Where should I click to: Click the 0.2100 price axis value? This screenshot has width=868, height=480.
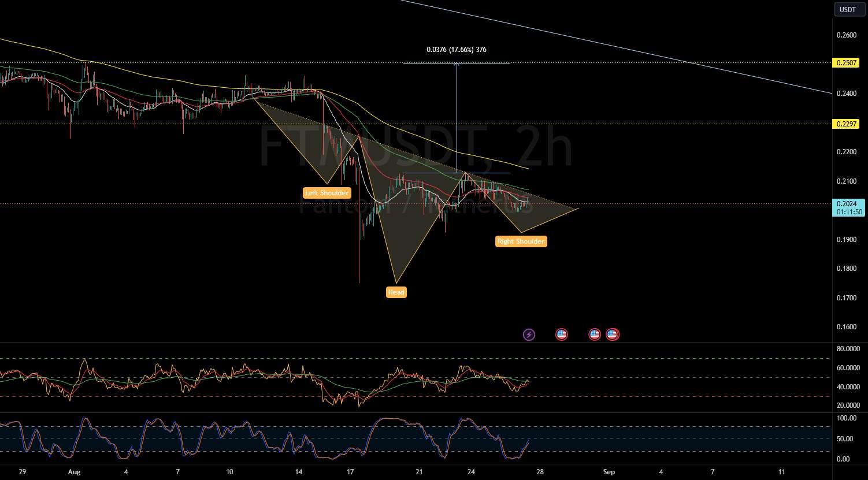point(847,181)
